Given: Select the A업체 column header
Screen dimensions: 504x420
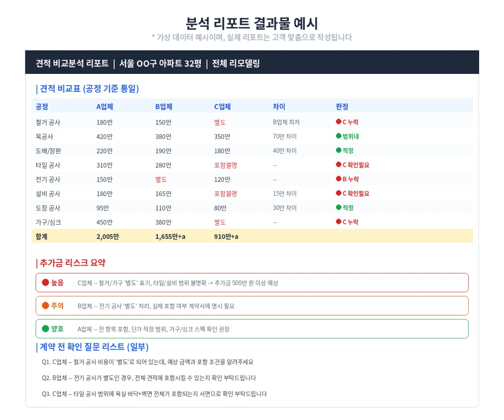Looking at the screenshot, I should pos(104,106).
